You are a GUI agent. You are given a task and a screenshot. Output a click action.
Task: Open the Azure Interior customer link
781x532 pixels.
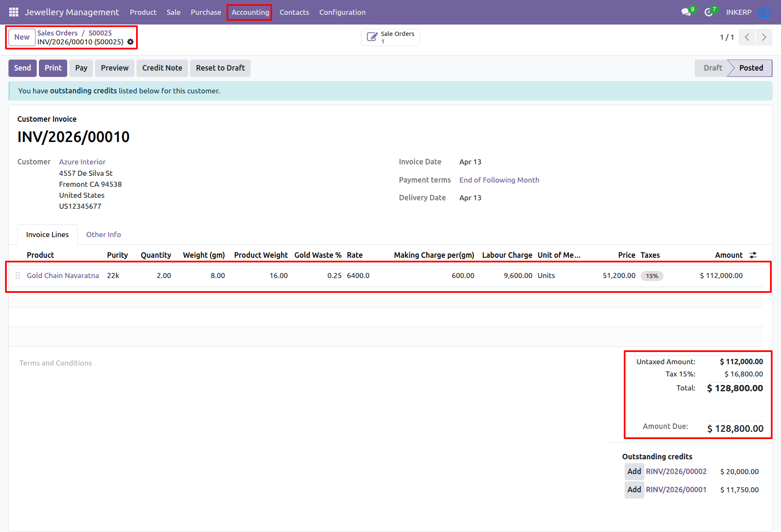[x=82, y=162]
